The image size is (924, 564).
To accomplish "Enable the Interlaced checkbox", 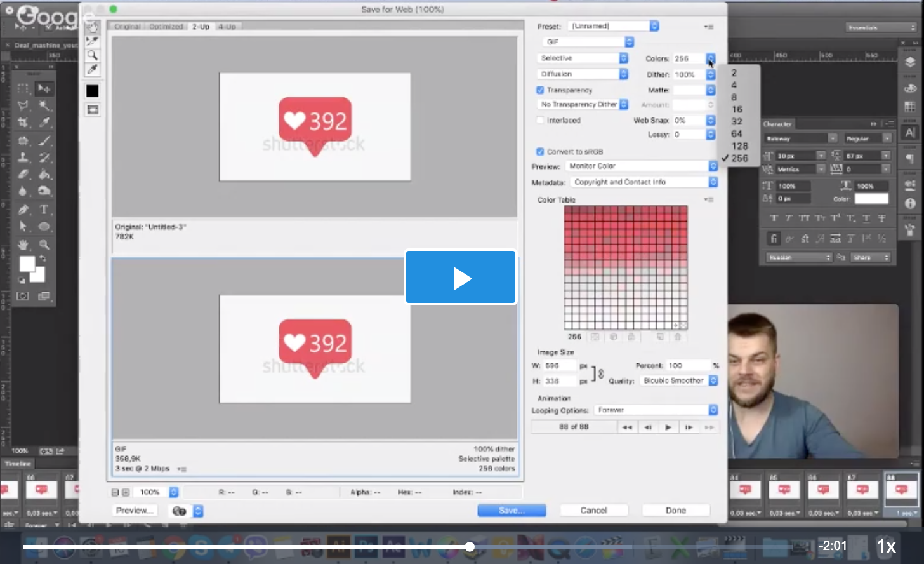I will [x=540, y=120].
